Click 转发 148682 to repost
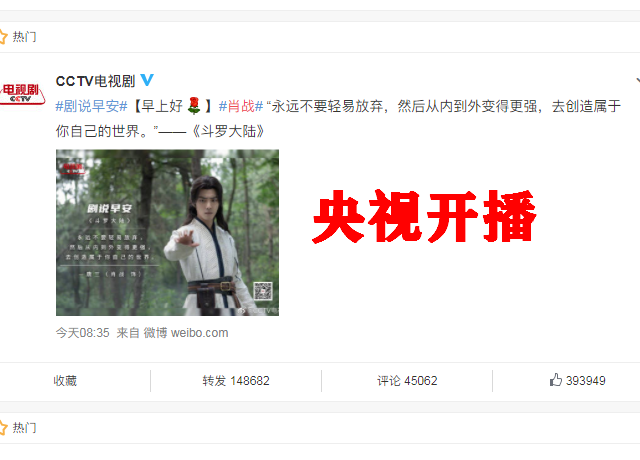640x460 pixels. [x=236, y=381]
